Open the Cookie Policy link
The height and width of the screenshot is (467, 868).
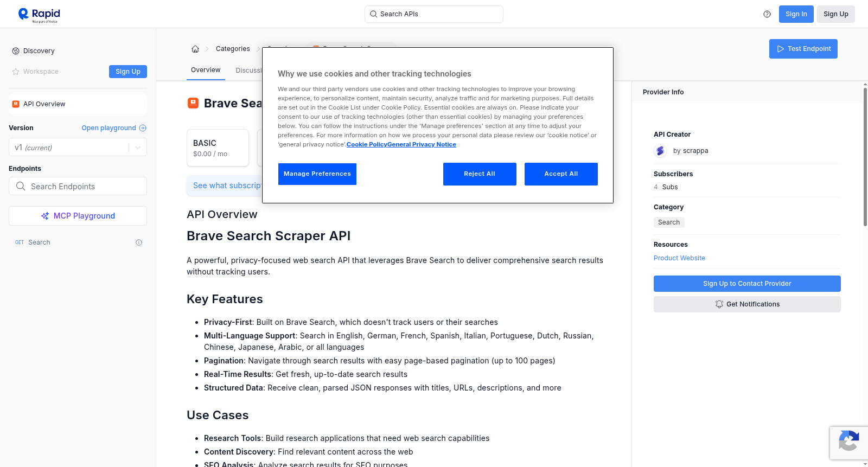(367, 144)
